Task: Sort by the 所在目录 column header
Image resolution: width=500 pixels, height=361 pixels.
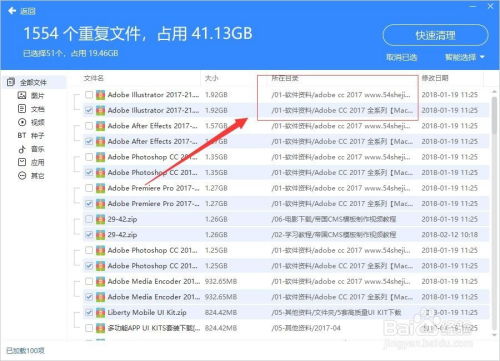Action: point(285,78)
